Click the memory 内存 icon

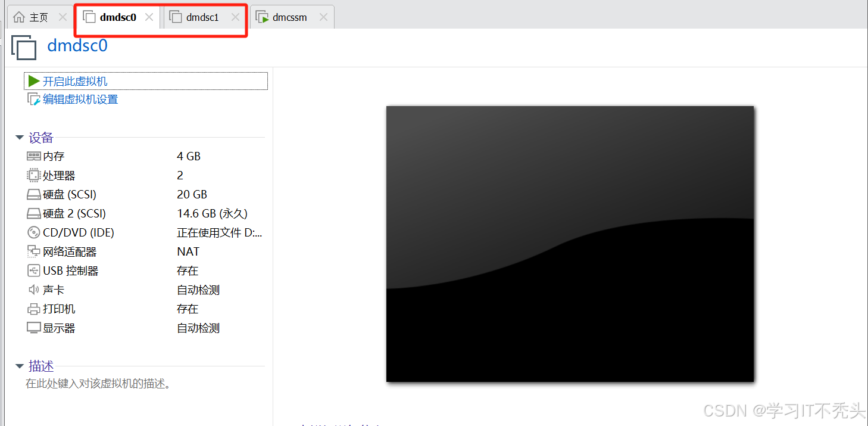point(34,156)
